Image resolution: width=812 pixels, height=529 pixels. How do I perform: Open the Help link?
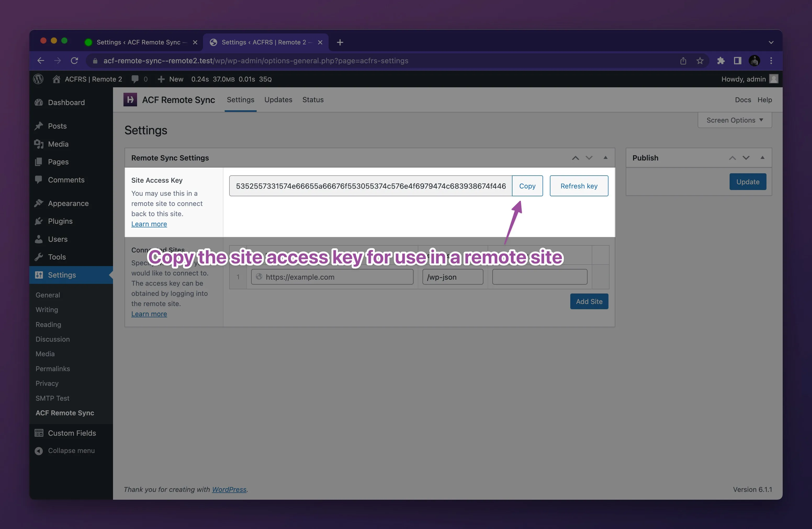(x=765, y=100)
